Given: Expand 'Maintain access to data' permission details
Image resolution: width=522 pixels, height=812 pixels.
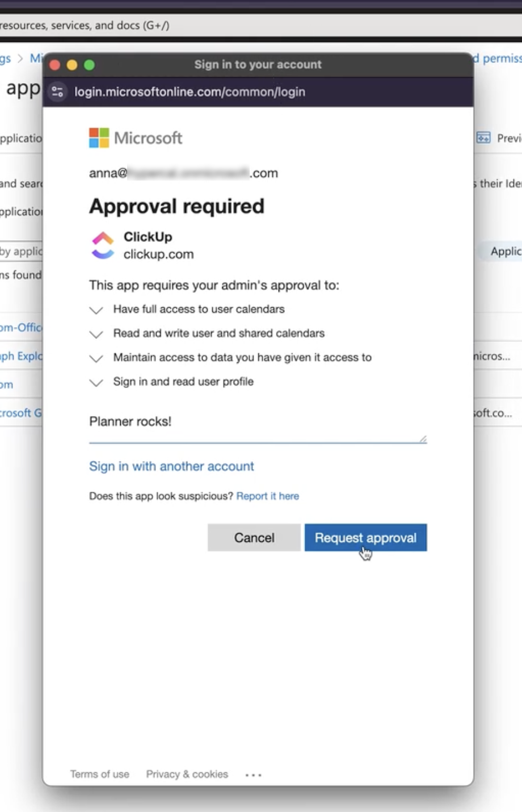Looking at the screenshot, I should pos(96,358).
